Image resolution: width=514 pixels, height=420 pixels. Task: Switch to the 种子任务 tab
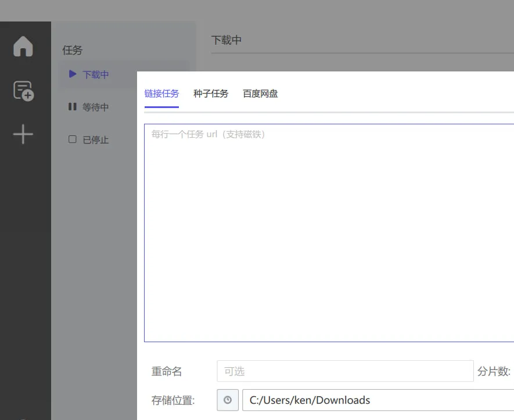click(211, 93)
